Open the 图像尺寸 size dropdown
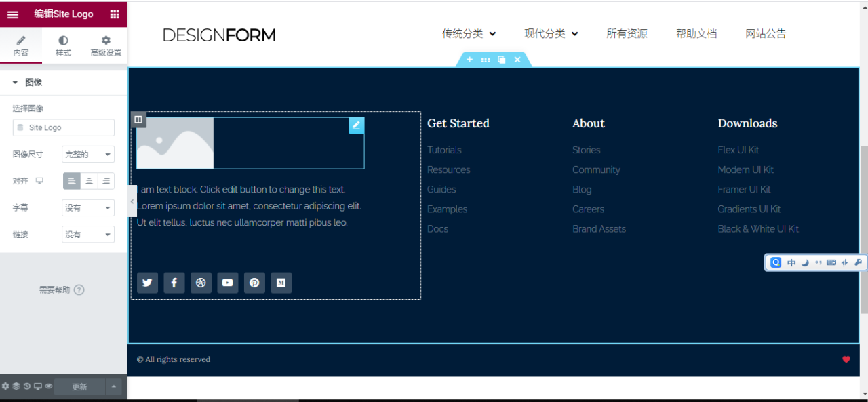Screen dimensions: 868x402 tap(87, 154)
